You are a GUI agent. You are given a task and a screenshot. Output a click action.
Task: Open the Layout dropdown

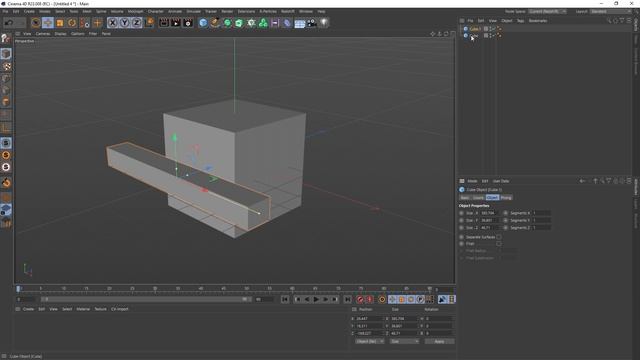point(611,11)
